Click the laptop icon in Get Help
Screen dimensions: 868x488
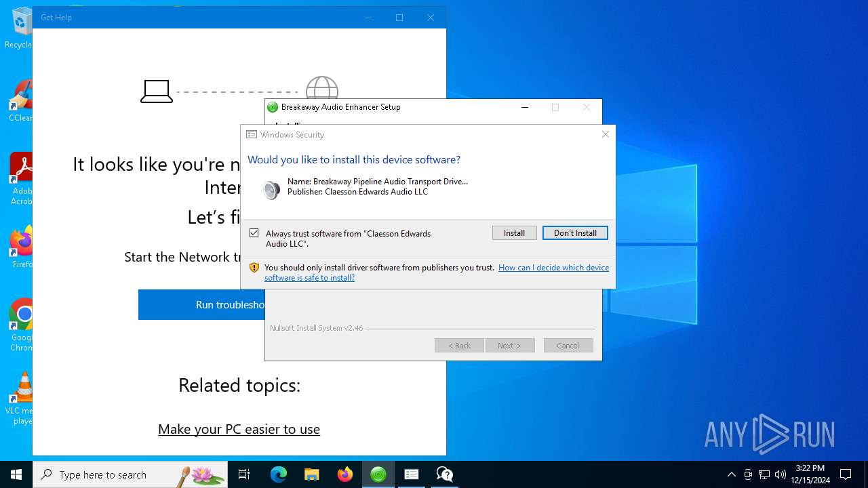click(x=157, y=91)
